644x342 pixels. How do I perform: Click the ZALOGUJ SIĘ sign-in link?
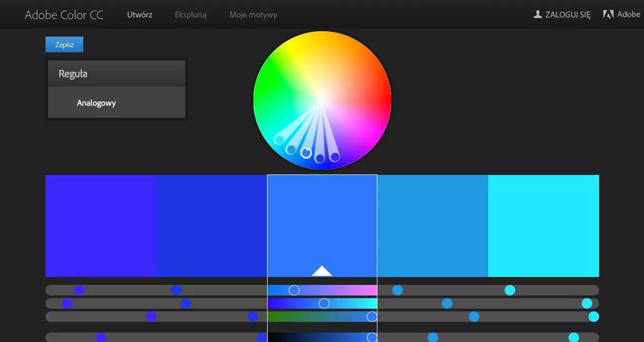click(568, 15)
